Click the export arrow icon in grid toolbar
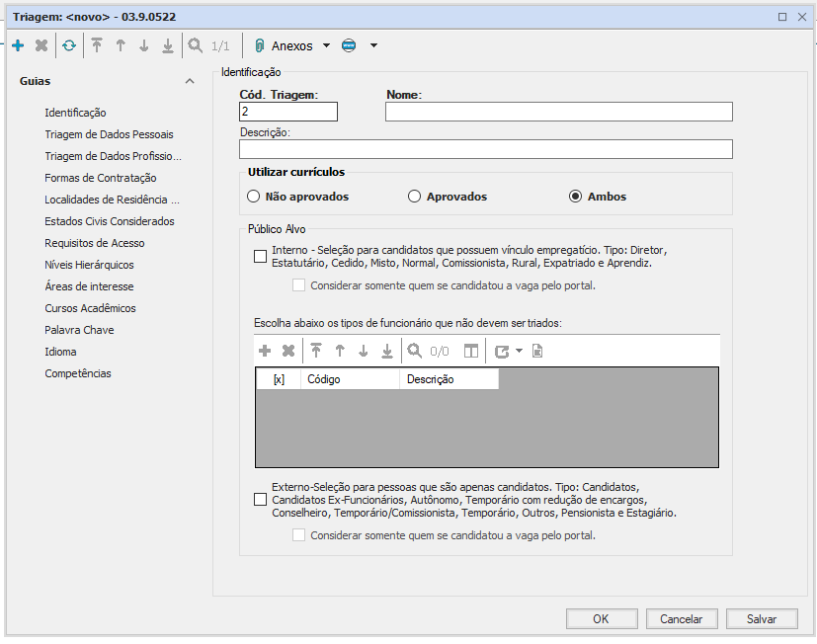 tap(502, 351)
